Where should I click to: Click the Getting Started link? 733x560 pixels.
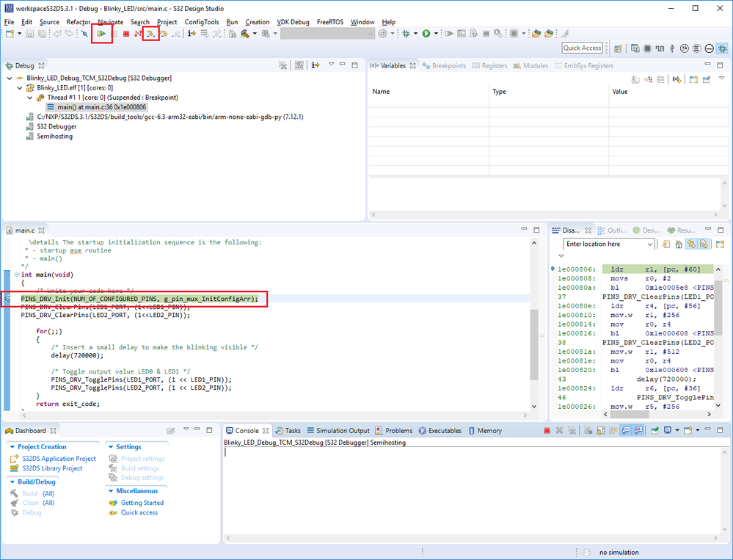point(142,503)
